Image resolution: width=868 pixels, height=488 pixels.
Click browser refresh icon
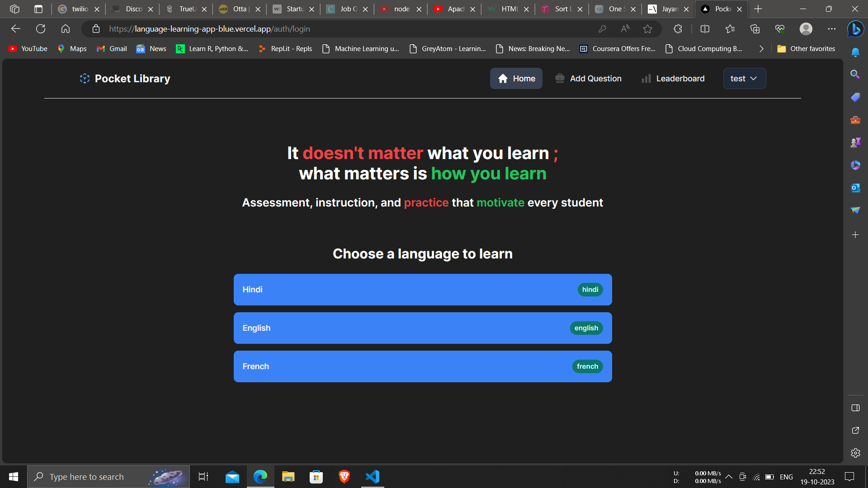(41, 29)
